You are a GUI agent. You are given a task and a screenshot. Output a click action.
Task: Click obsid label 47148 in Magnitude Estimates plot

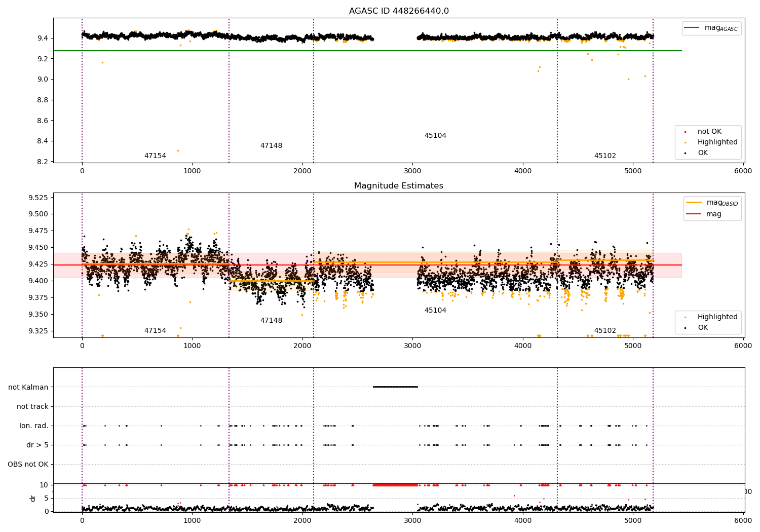tap(271, 321)
